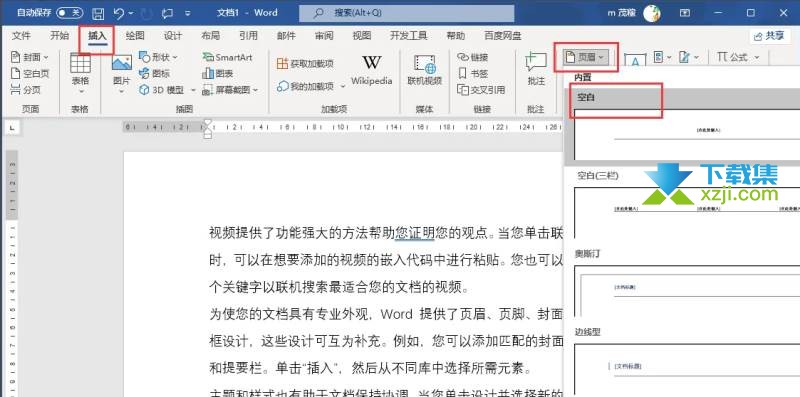The image size is (800, 397).
Task: Switch to the 布局 tab
Action: point(210,36)
